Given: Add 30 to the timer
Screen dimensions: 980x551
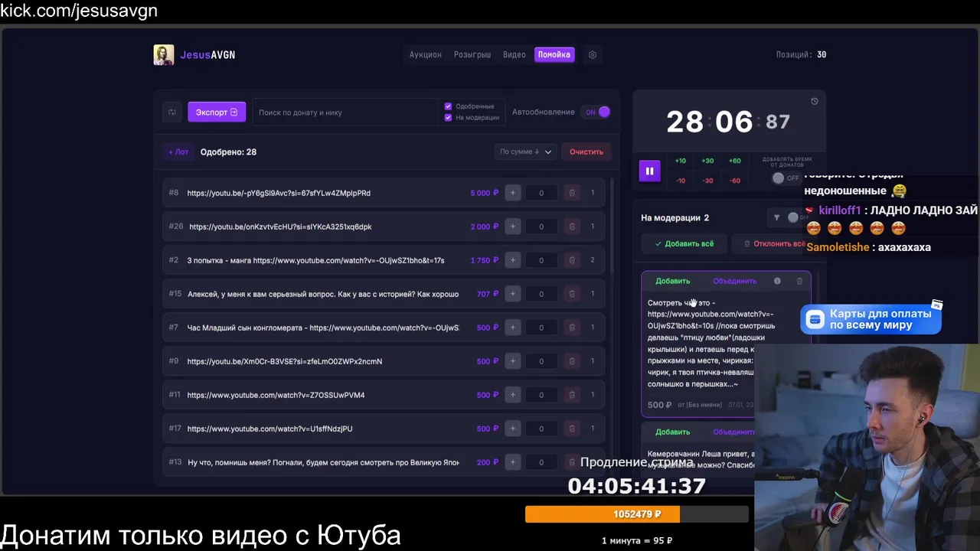Looking at the screenshot, I should click(707, 161).
